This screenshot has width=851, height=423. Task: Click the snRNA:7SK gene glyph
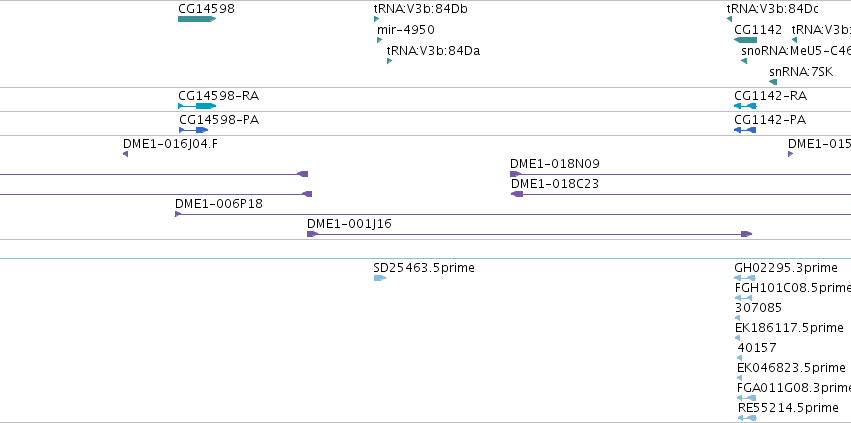tap(773, 82)
